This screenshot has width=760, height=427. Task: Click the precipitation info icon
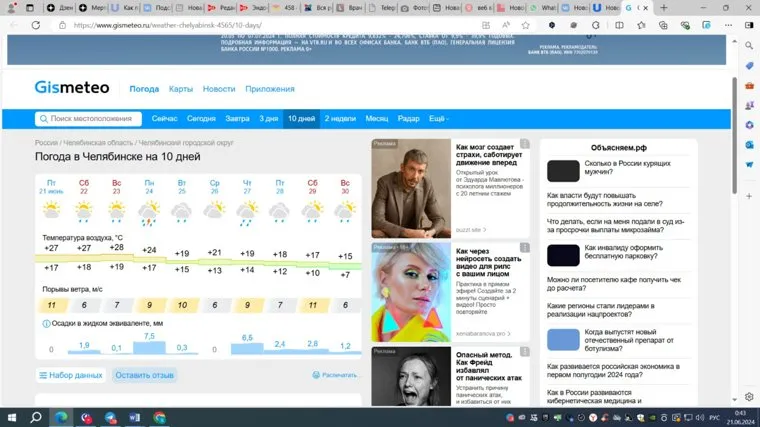(46, 323)
